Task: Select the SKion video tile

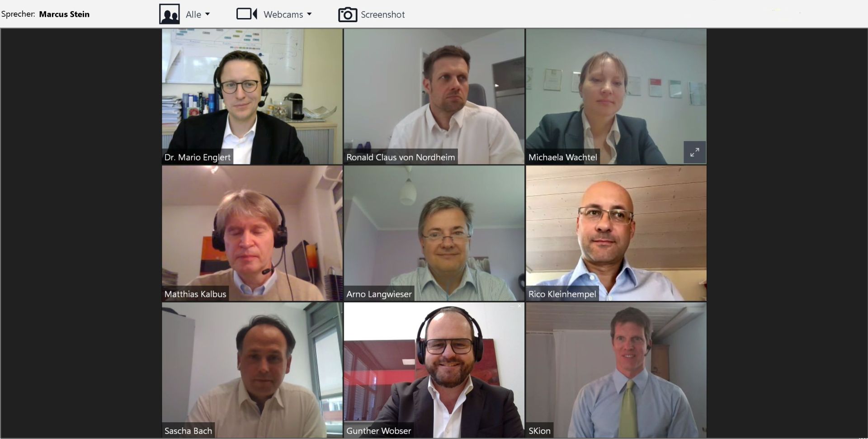Action: coord(616,370)
